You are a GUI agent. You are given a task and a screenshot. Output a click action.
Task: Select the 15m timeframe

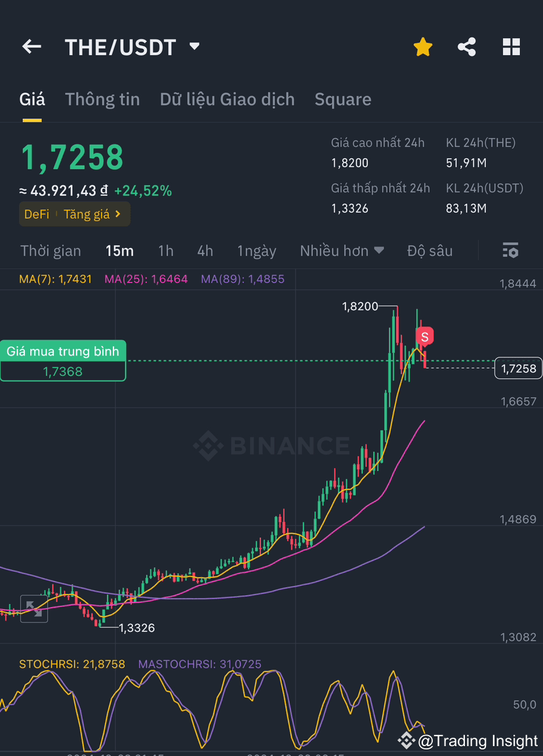tap(119, 250)
